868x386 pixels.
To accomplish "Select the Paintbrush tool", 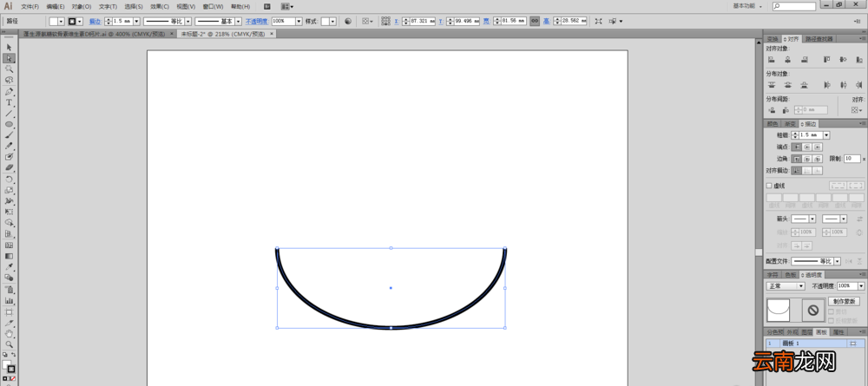I will point(9,135).
